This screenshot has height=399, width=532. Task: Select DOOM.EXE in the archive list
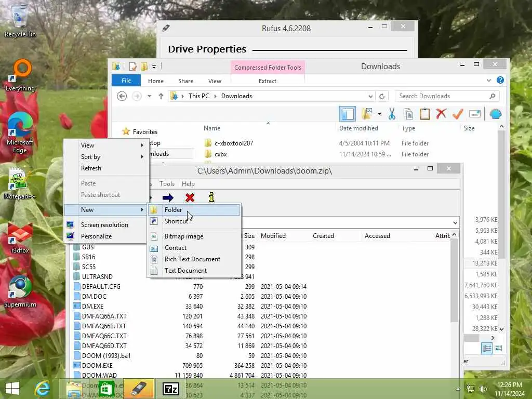(97, 366)
